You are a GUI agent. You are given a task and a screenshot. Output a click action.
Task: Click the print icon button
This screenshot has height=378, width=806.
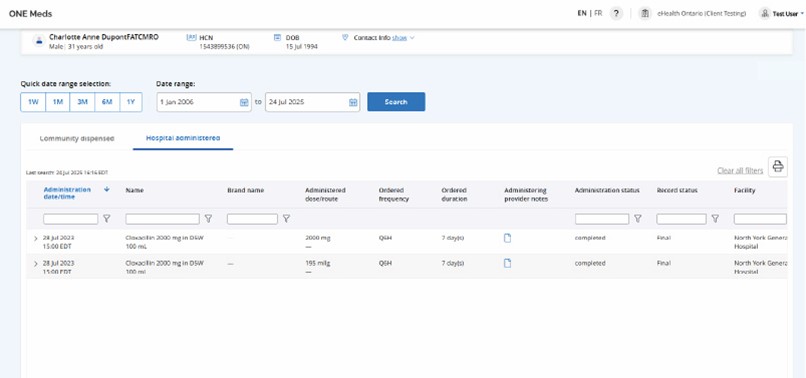click(x=778, y=167)
